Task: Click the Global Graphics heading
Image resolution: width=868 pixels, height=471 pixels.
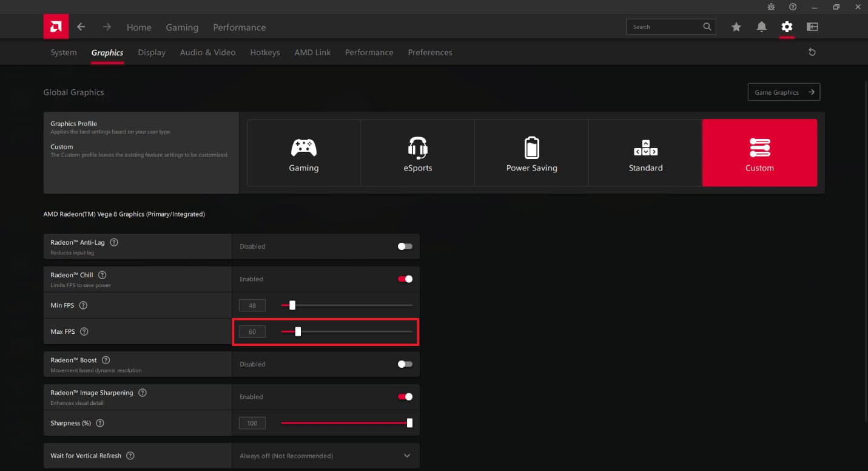Action: 73,92
